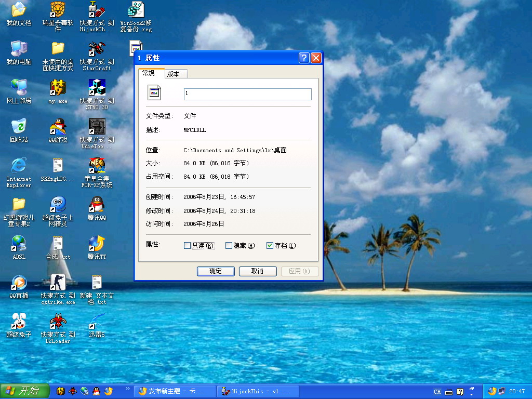The image size is (532, 399).
Task: Select the WinSock2 registry backup file
Action: [136, 10]
